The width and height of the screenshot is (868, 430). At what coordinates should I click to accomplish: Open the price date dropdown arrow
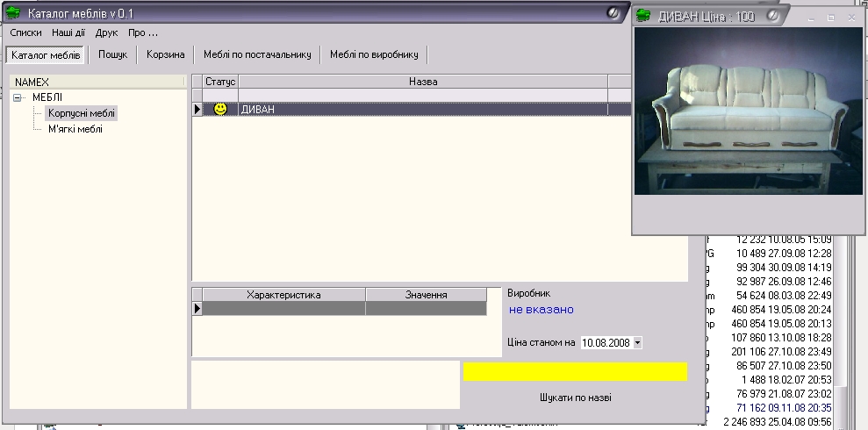click(637, 342)
